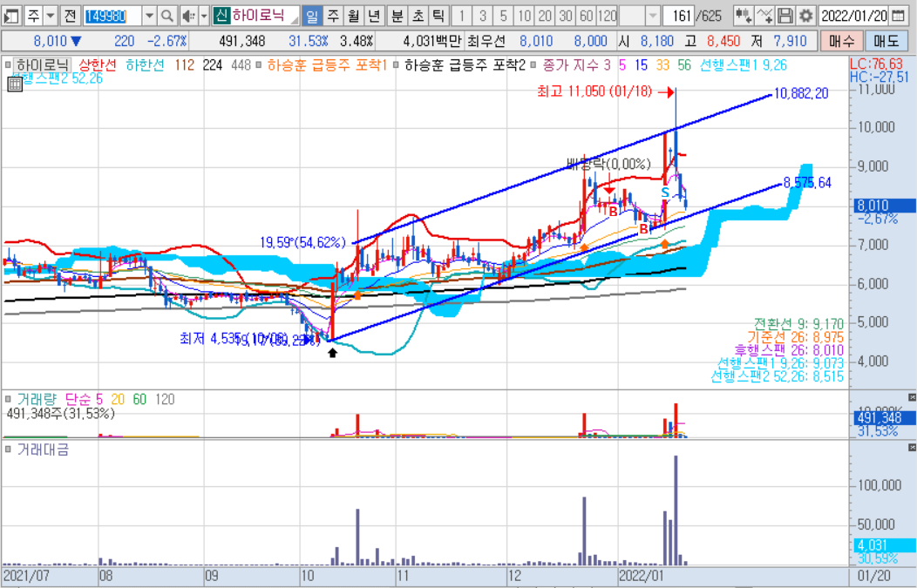Switch to minute 분 chart
This screenshot has height=588, width=917.
pyautogui.click(x=397, y=16)
